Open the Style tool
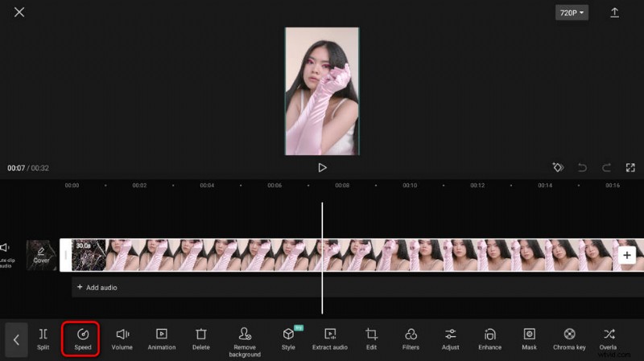This screenshot has width=644, height=361. (288, 339)
